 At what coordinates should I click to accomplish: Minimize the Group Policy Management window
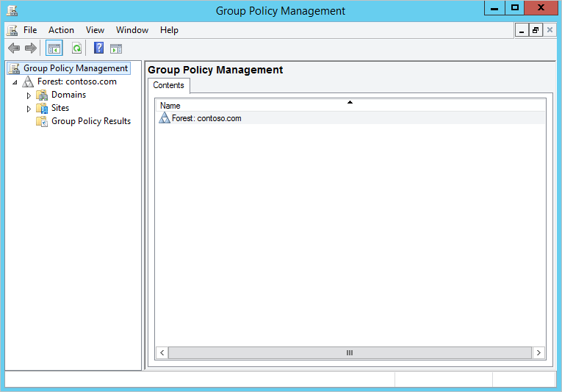pyautogui.click(x=494, y=8)
